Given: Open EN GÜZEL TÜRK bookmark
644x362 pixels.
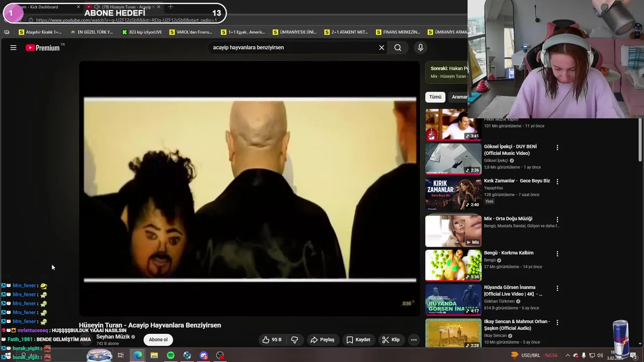Looking at the screenshot, I should coord(92,32).
